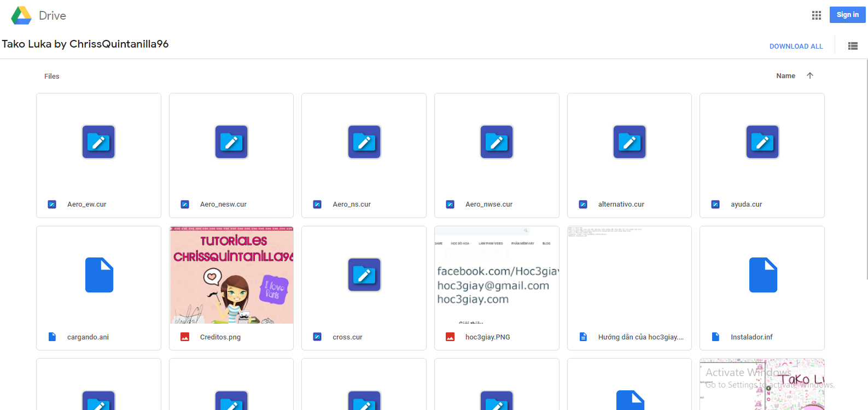The image size is (868, 410).
Task: Open the Google apps grid
Action: [817, 15]
